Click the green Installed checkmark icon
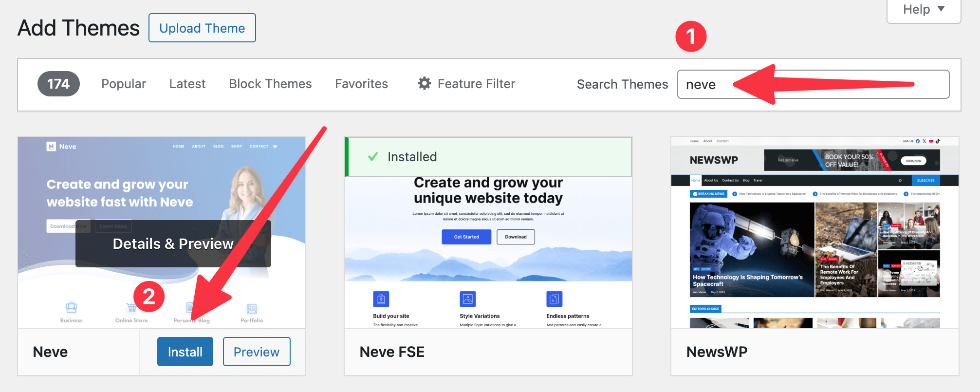Viewport: 980px width, 392px height. coord(373,157)
